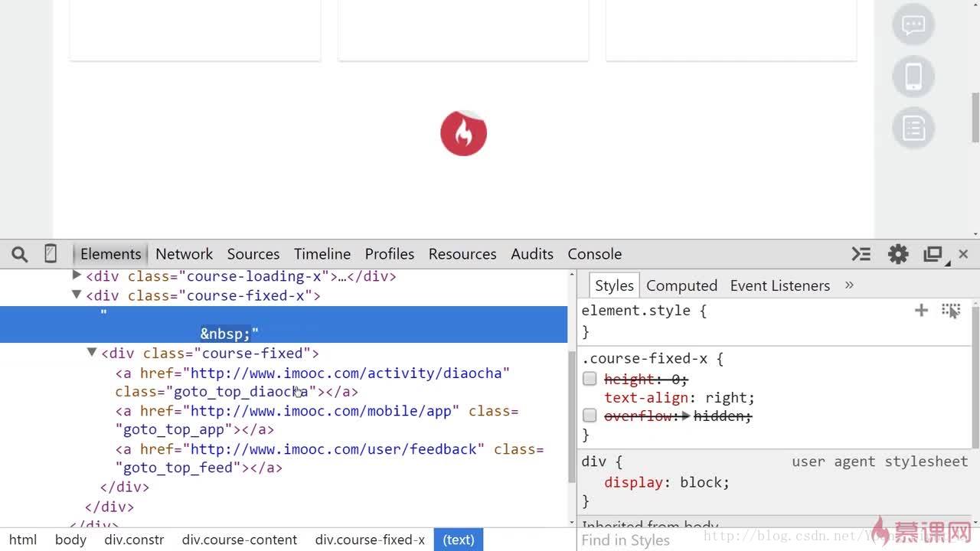Screen dimensions: 980x551
Task: Click the New Style Rule plus icon
Action: tap(921, 310)
